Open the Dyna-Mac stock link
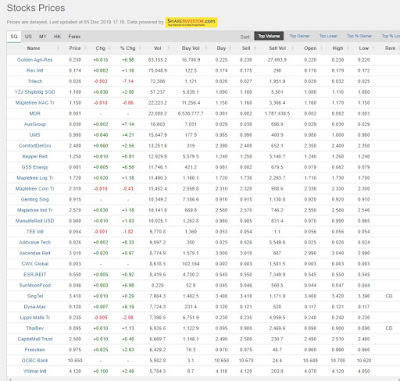Screen dimensions: 400x381 (35, 307)
